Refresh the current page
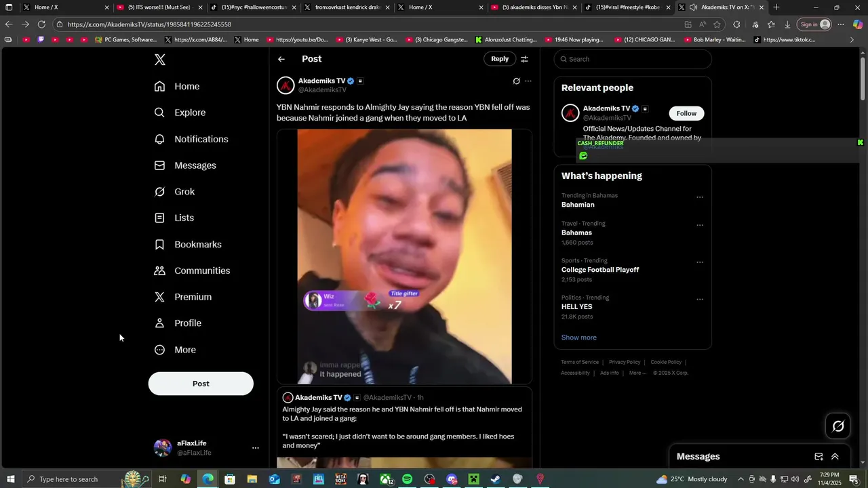This screenshot has width=868, height=488. (41, 24)
